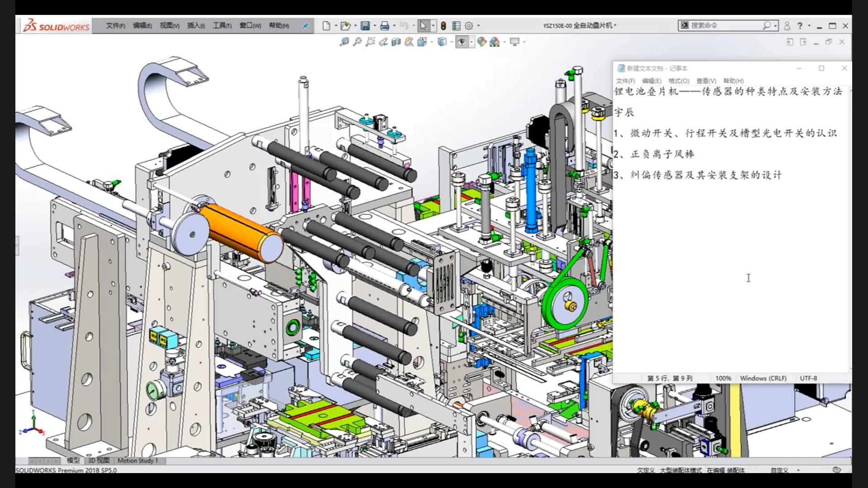Open Notepad's 格式(O) menu

click(679, 81)
